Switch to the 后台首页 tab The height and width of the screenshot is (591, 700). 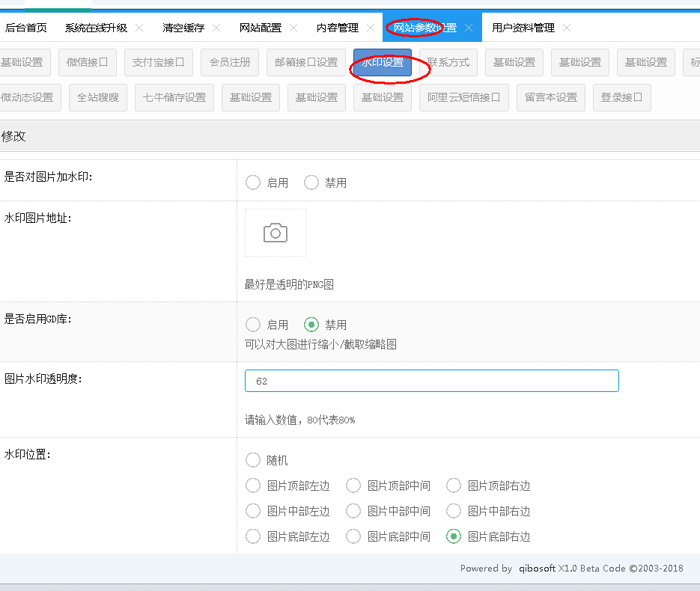(26, 28)
